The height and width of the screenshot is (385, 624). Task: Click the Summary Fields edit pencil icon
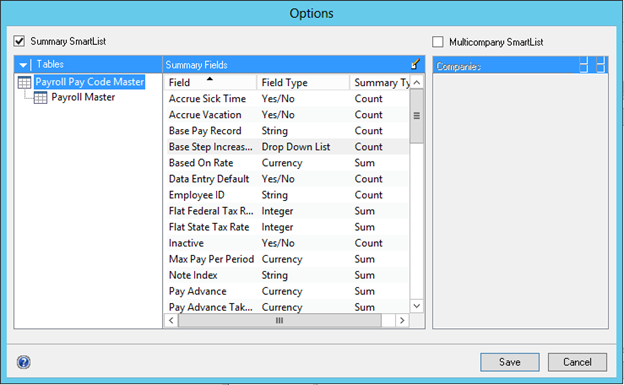415,64
